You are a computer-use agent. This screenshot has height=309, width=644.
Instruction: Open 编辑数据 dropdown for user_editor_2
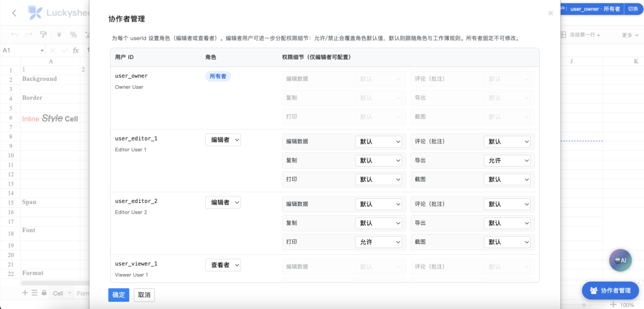378,204
